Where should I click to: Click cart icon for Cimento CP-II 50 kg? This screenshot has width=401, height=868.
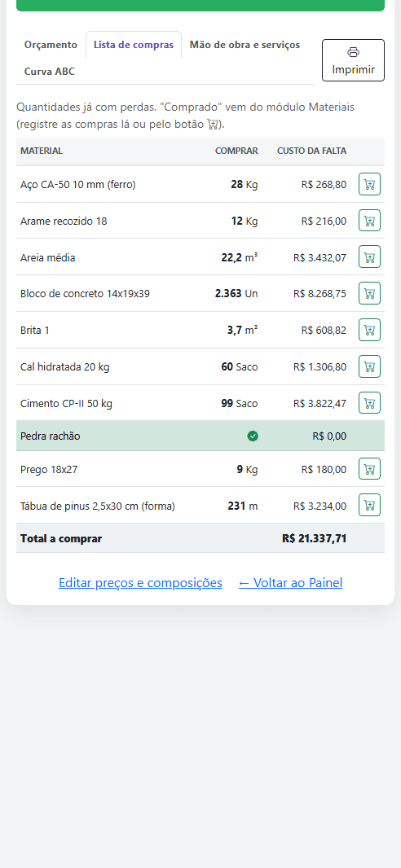369,403
